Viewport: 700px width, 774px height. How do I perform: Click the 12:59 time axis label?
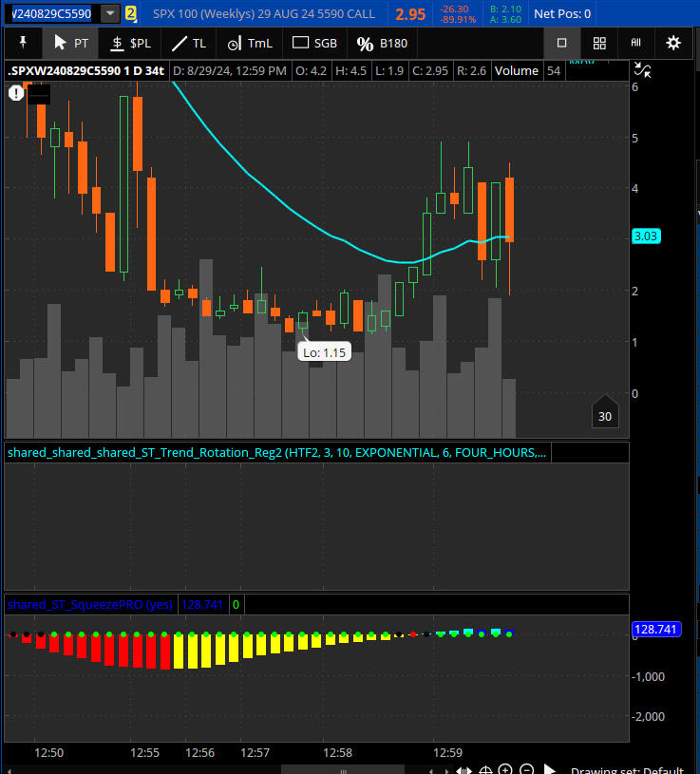447,753
